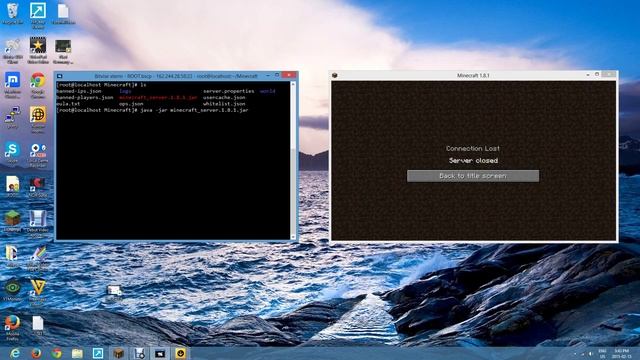
Task: Click whitelist.json in the terminal output
Action: [224, 104]
